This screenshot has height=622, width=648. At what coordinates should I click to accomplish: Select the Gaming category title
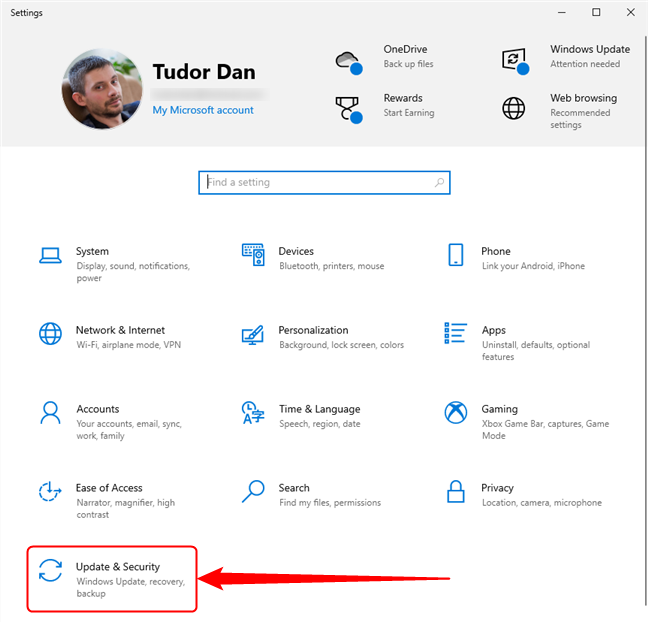pyautogui.click(x=500, y=409)
